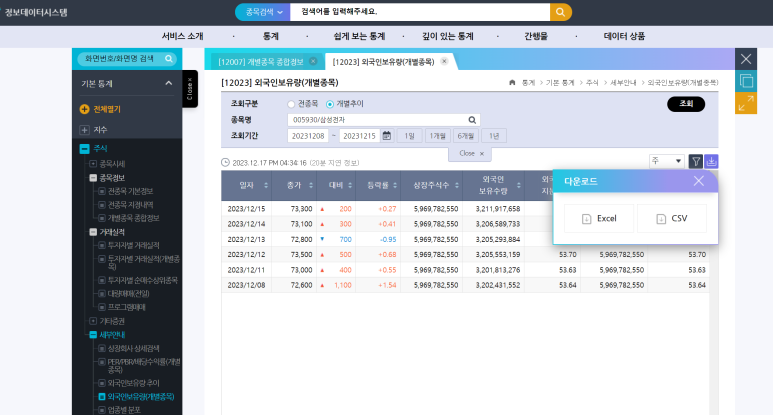Close the [12007] 개별종목 종합정보 tab
This screenshot has height=415, width=773.
[313, 61]
